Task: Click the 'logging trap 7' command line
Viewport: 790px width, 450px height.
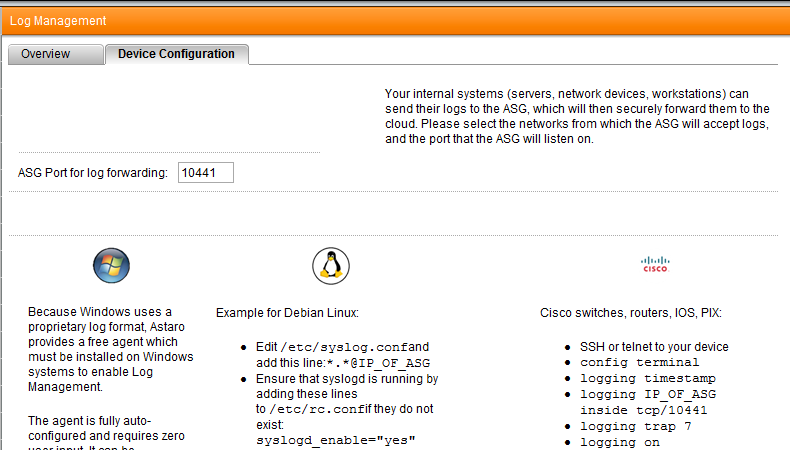Action: tap(633, 425)
